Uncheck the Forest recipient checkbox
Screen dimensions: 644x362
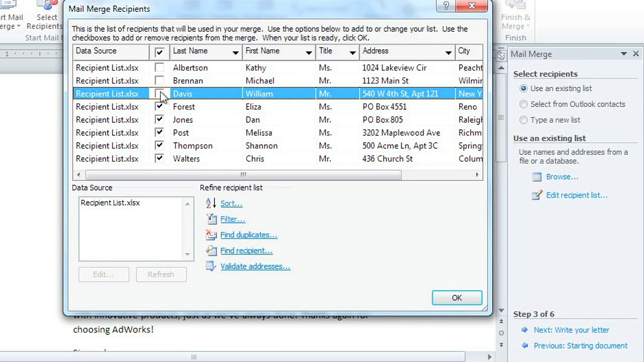[159, 107]
